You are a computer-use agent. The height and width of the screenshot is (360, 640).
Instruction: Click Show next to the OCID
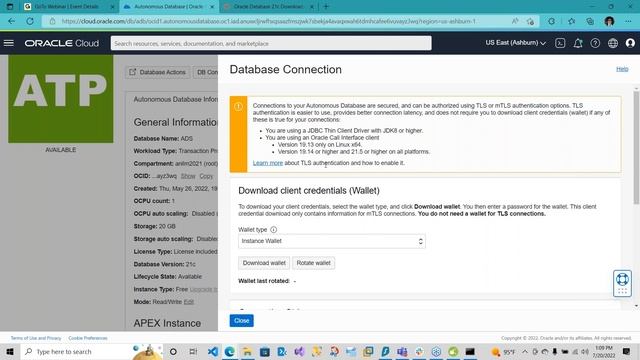(x=188, y=176)
